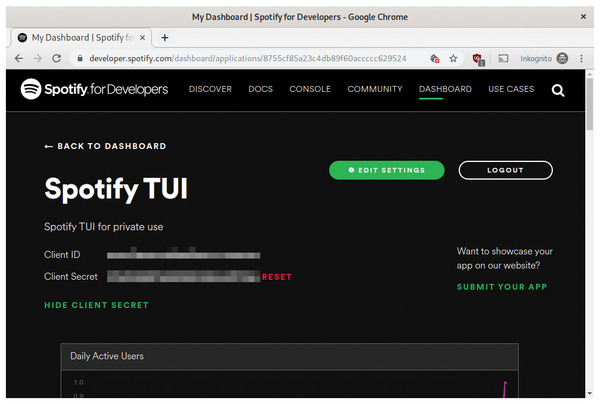The image size is (600, 404).
Task: Click the Daily Active Users header
Action: tap(290, 356)
